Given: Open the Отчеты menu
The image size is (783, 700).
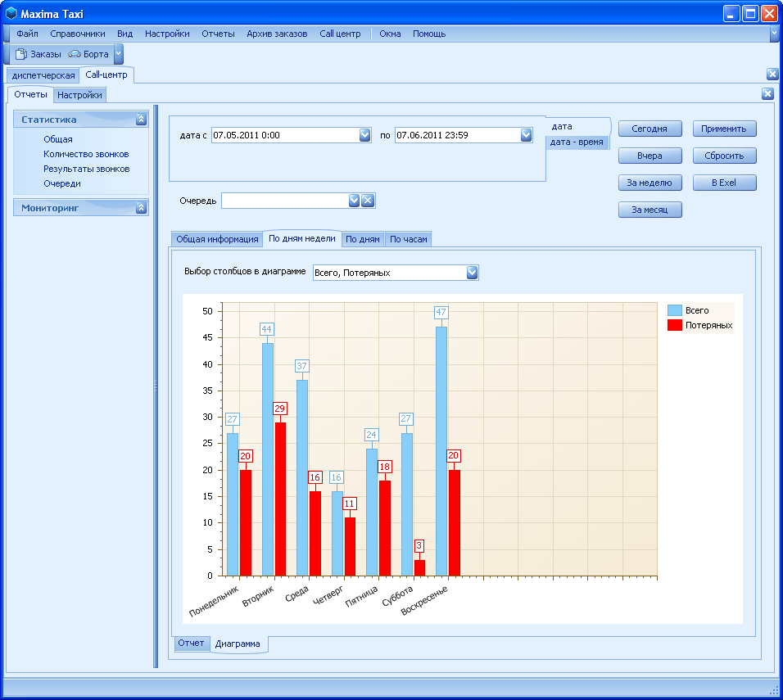Looking at the screenshot, I should click(x=218, y=34).
